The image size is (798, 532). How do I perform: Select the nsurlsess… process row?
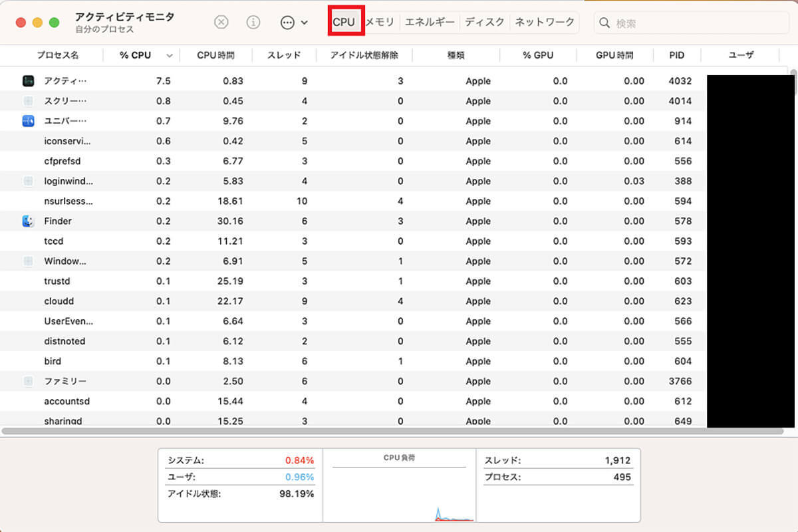[x=352, y=201]
